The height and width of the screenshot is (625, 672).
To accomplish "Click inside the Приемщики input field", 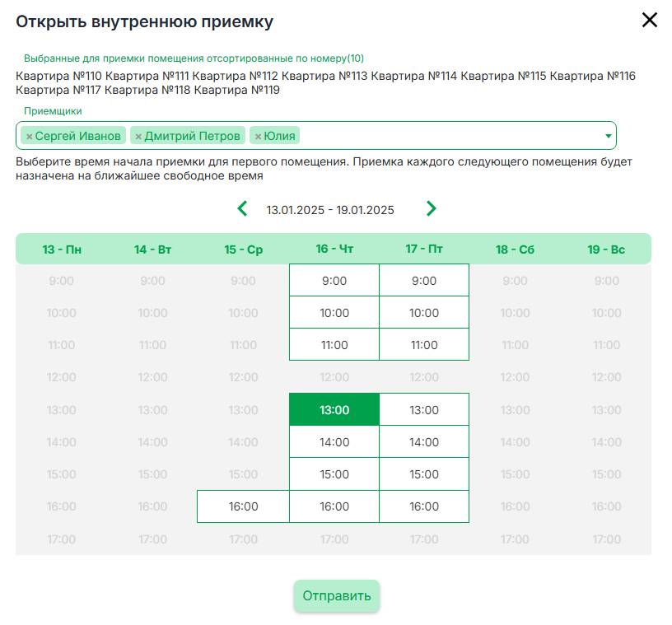I will (450, 136).
